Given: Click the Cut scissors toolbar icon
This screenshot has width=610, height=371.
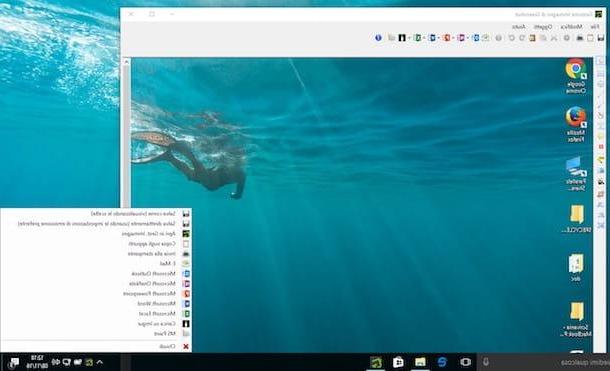Looking at the screenshot, I should [554, 38].
